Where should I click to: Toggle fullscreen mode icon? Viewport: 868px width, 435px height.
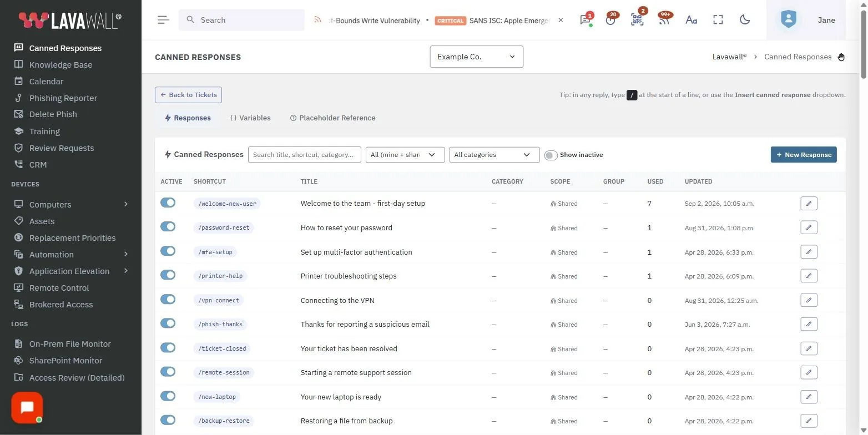point(718,20)
